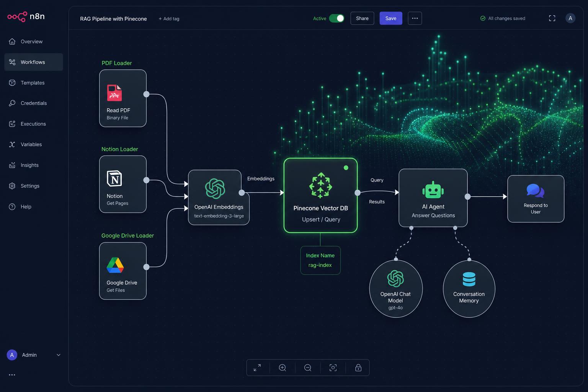Screen dimensions: 588x392
Task: Toggle fullscreen mode in top bar
Action: [552, 18]
